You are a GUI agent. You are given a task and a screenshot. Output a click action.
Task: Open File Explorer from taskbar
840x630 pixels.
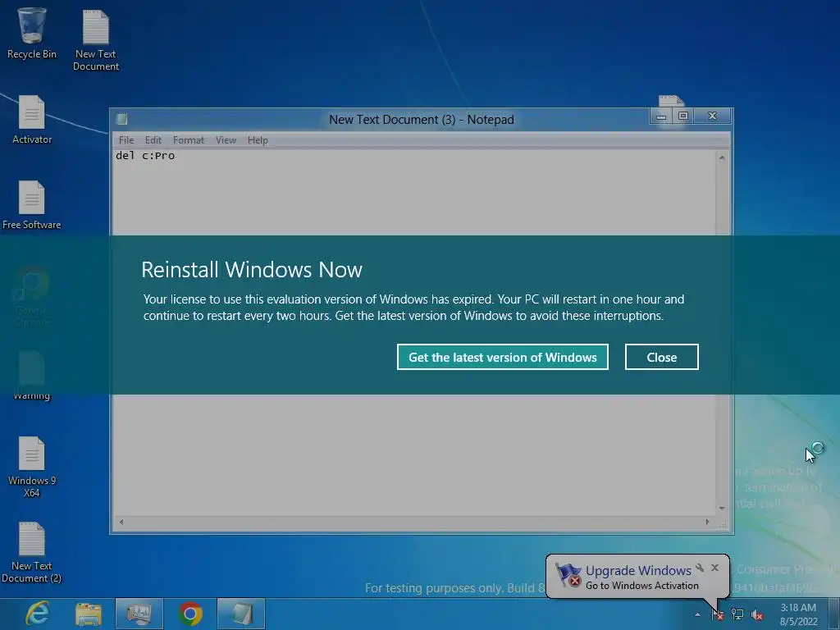click(89, 614)
